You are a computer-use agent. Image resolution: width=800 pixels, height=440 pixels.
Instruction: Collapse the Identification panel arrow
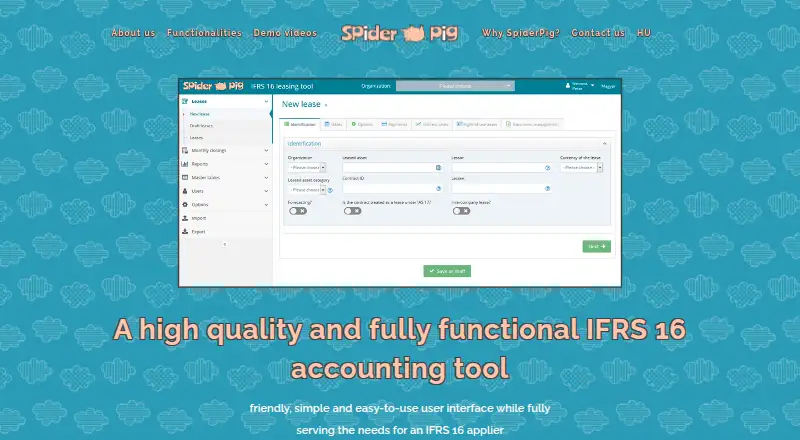click(605, 144)
